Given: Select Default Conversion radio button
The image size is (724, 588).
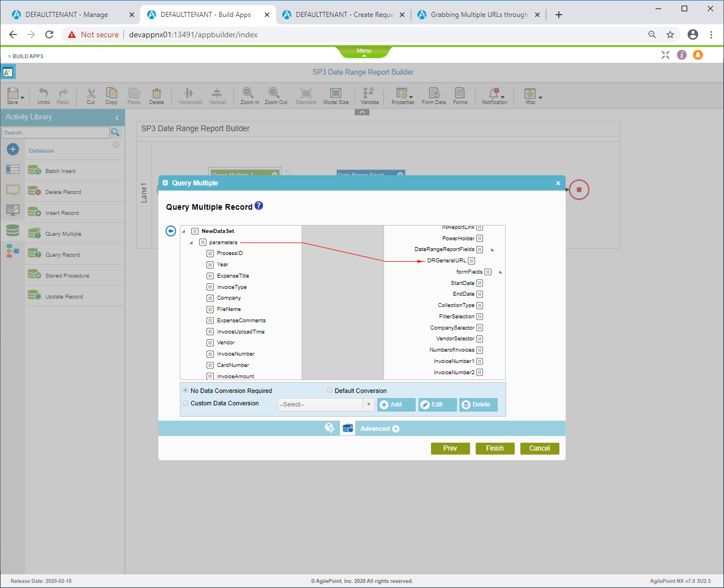Looking at the screenshot, I should point(330,391).
